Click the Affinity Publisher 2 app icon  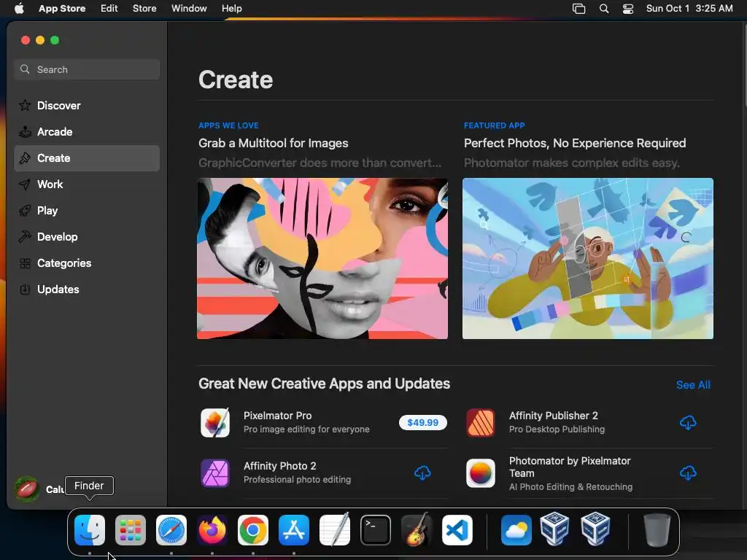(481, 422)
